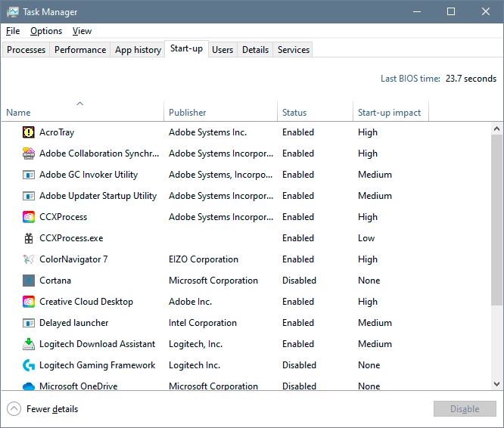504x428 pixels.
Task: Click the Creative Cloud Desktop icon
Action: coord(29,302)
